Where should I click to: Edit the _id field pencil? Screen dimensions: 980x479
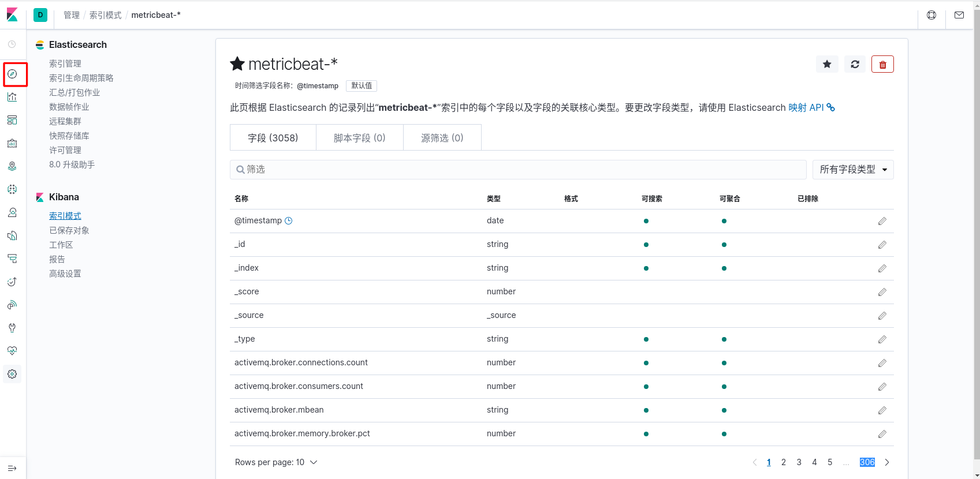[x=882, y=245]
